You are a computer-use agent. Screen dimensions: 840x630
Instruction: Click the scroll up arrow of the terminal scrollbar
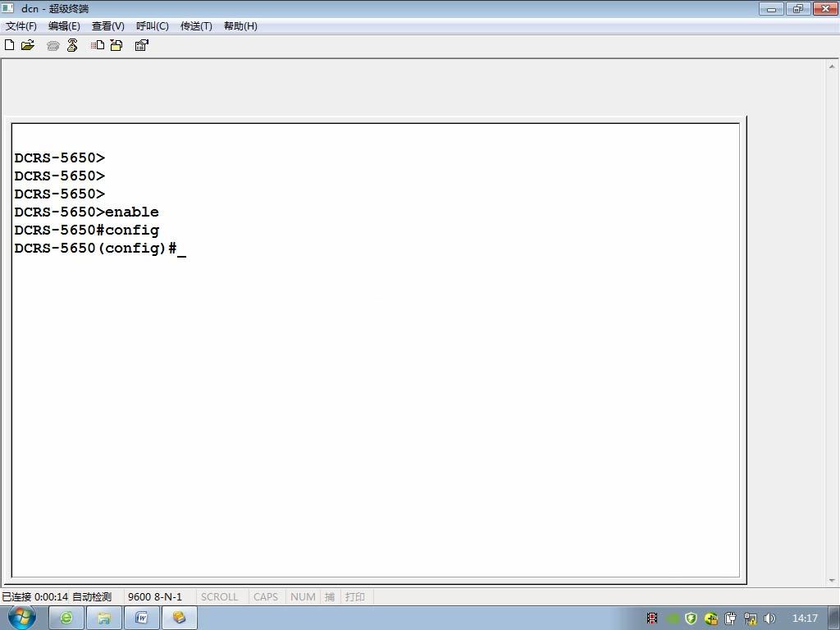(x=832, y=66)
